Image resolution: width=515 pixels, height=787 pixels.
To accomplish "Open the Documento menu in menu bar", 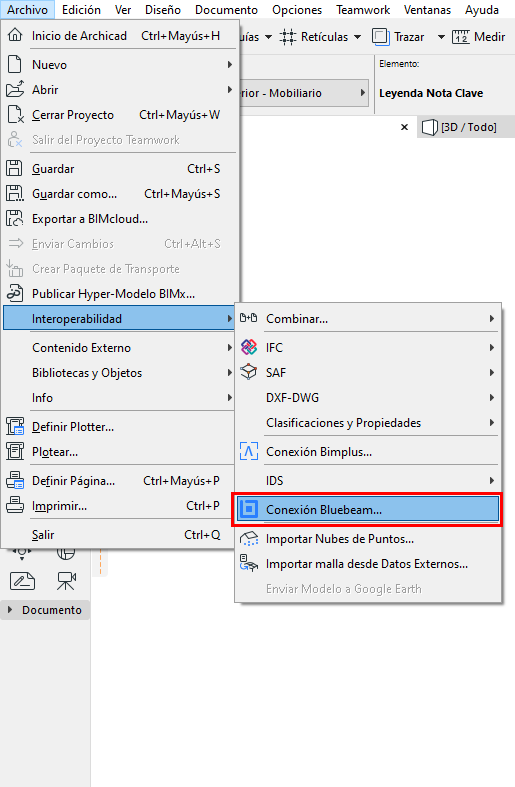I will pyautogui.click(x=226, y=10).
